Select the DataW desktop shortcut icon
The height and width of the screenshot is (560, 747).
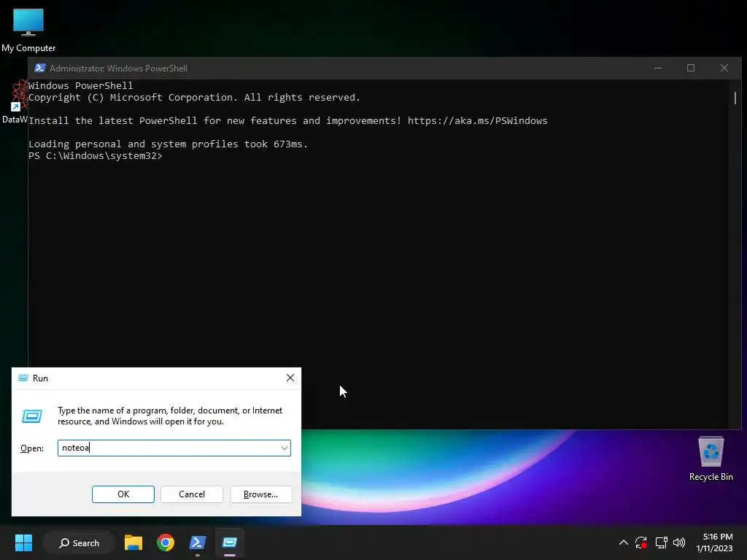tap(15, 102)
